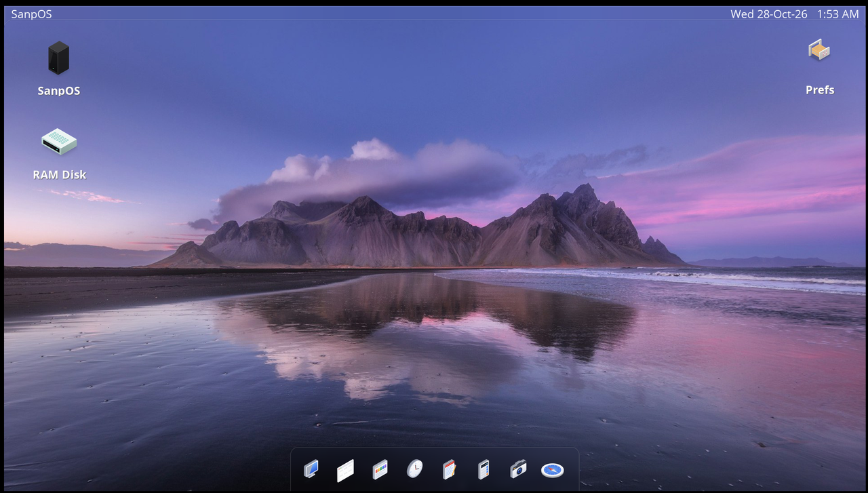Click the 1:53 AM clock in the top bar
The width and height of the screenshot is (868, 493).
tap(838, 14)
